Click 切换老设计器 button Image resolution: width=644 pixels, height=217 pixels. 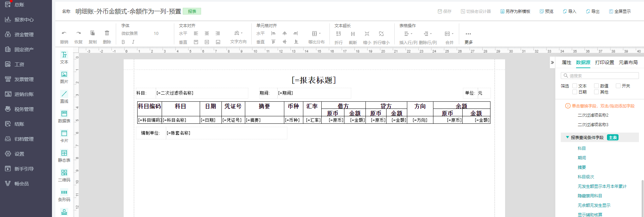[x=476, y=11]
